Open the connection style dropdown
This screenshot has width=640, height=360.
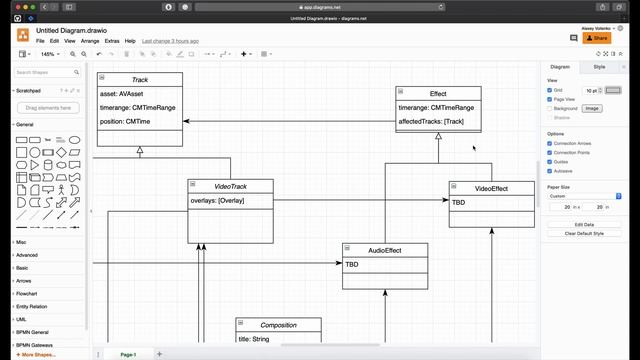[x=209, y=54]
